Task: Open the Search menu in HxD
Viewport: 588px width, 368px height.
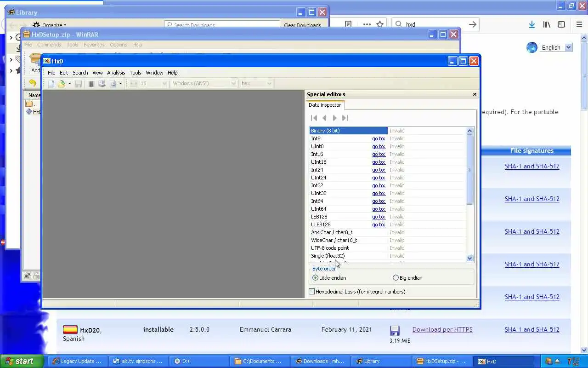Action: click(x=80, y=73)
